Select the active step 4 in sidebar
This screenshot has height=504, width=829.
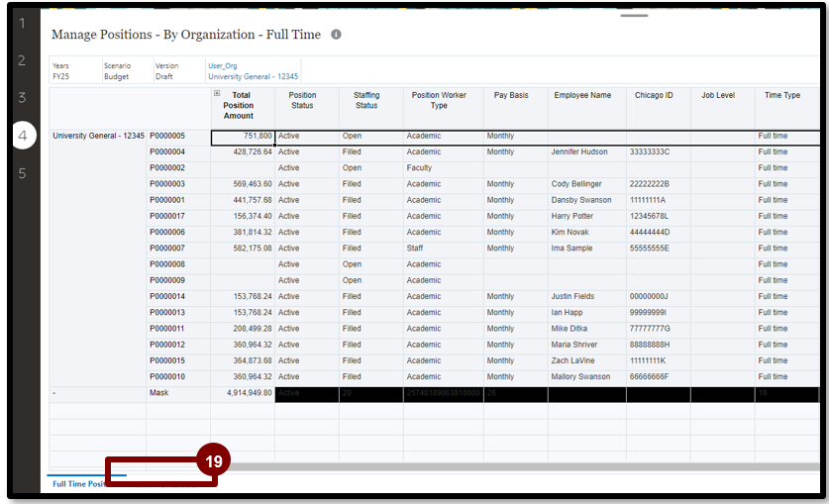pyautogui.click(x=22, y=136)
